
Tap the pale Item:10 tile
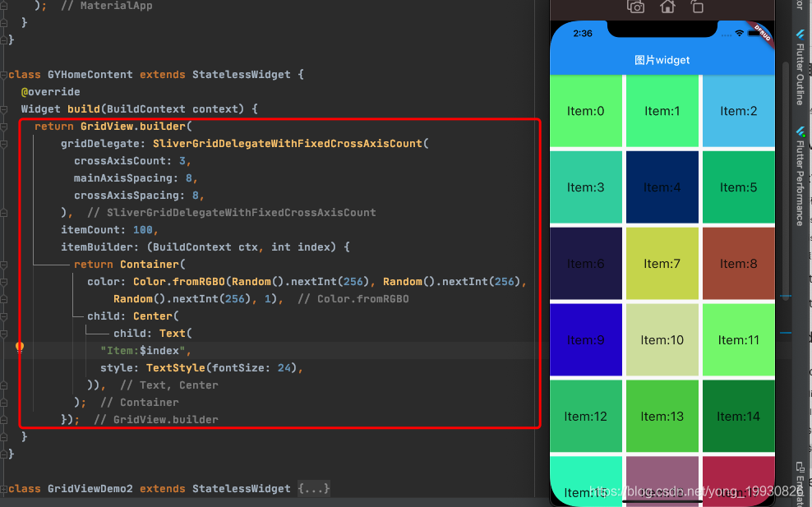(662, 339)
